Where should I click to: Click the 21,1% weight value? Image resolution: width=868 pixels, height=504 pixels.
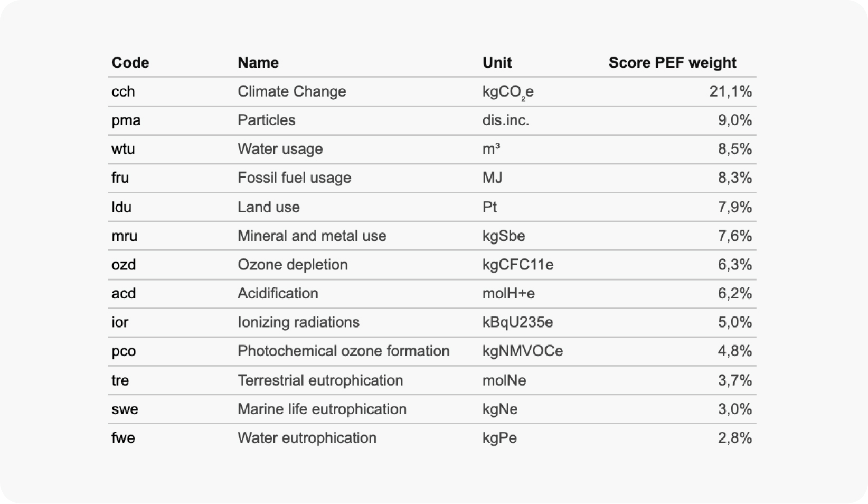click(x=730, y=91)
